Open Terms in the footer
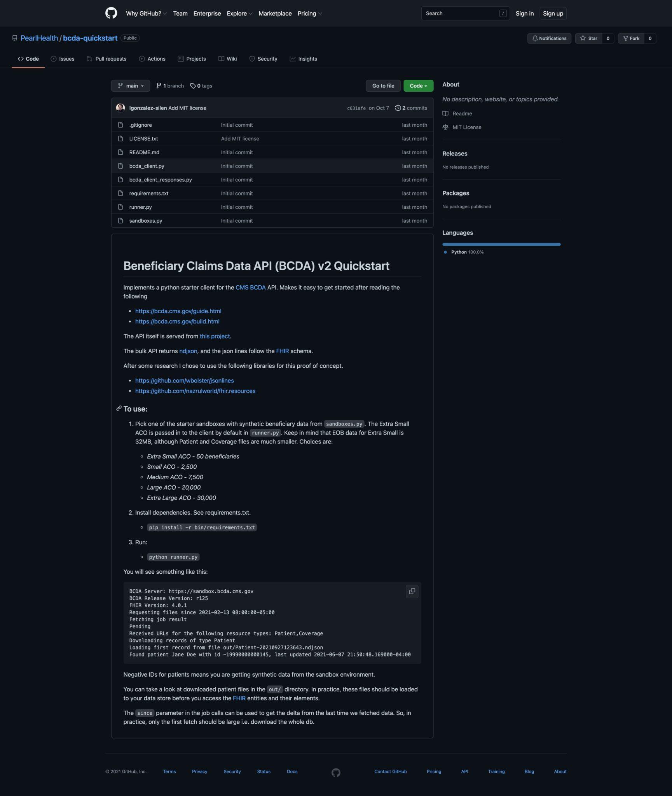The width and height of the screenshot is (672, 796). [169, 772]
